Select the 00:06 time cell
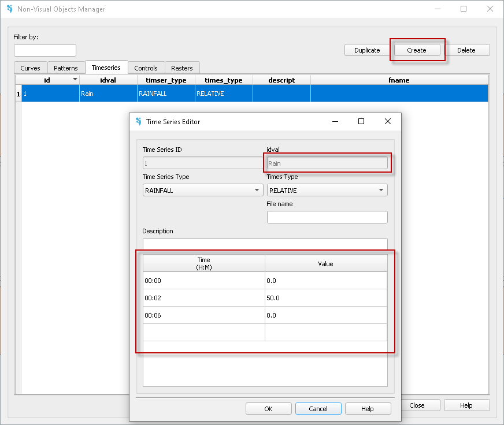Viewport: 504px width, 425px height. [x=203, y=315]
